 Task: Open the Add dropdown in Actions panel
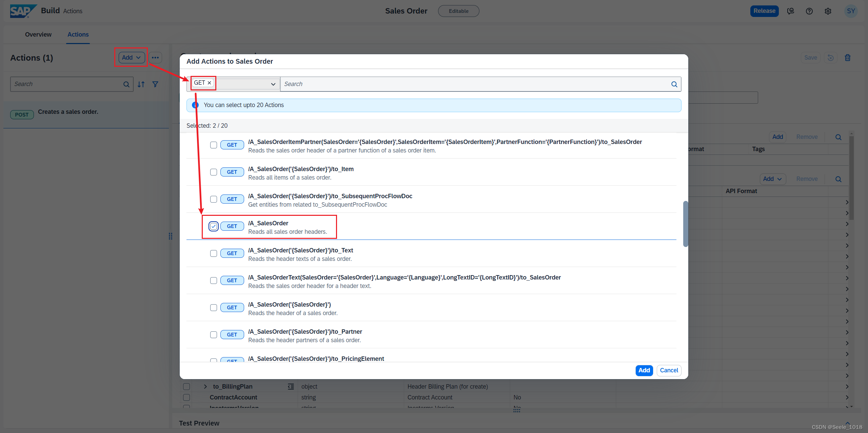click(132, 58)
